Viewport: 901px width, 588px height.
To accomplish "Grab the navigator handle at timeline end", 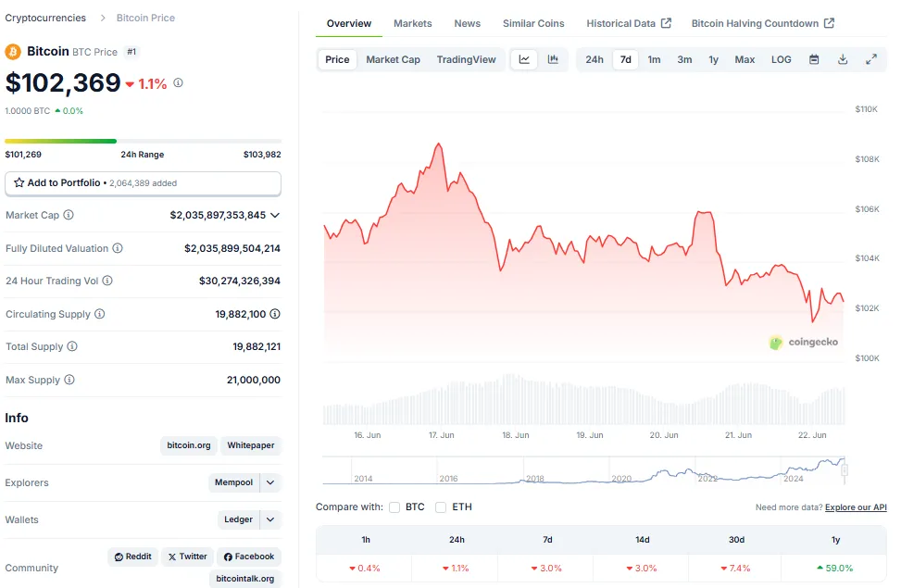I will pos(845,470).
